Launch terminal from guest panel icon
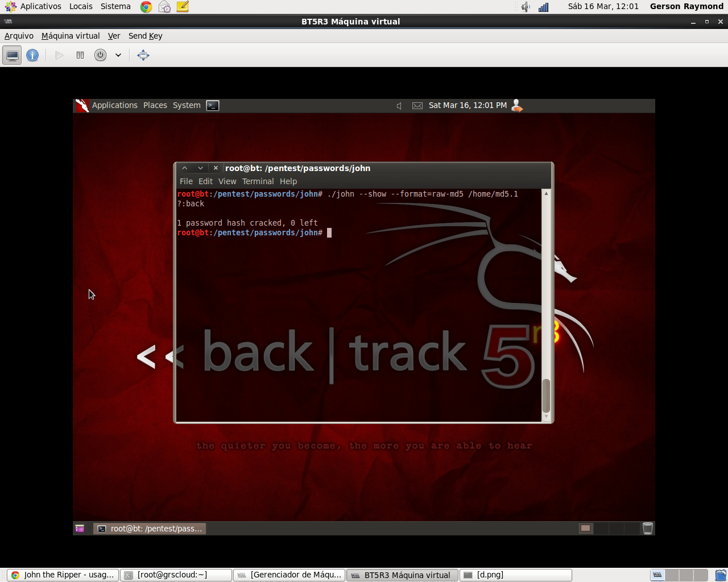 213,106
